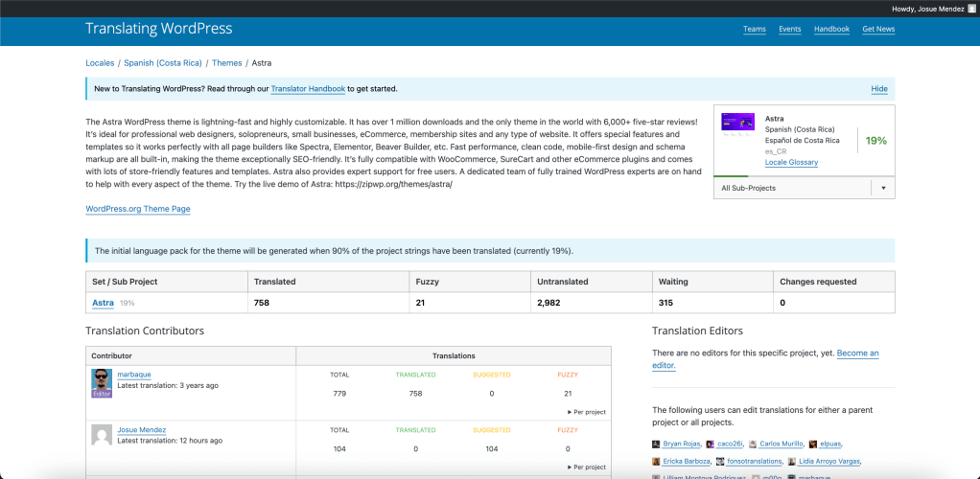Click Josue Mendez's gray placeholder avatar

pyautogui.click(x=102, y=435)
